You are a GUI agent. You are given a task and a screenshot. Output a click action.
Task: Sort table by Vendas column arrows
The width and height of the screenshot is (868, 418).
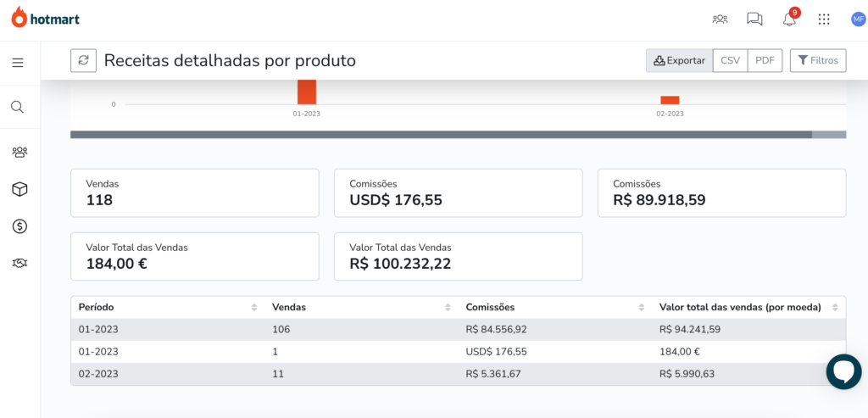coord(448,307)
